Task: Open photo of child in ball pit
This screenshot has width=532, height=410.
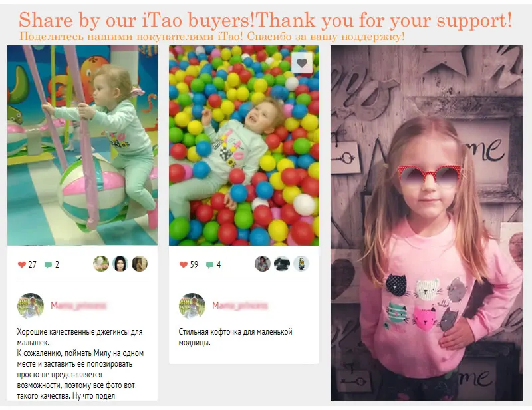Action: coord(244,145)
